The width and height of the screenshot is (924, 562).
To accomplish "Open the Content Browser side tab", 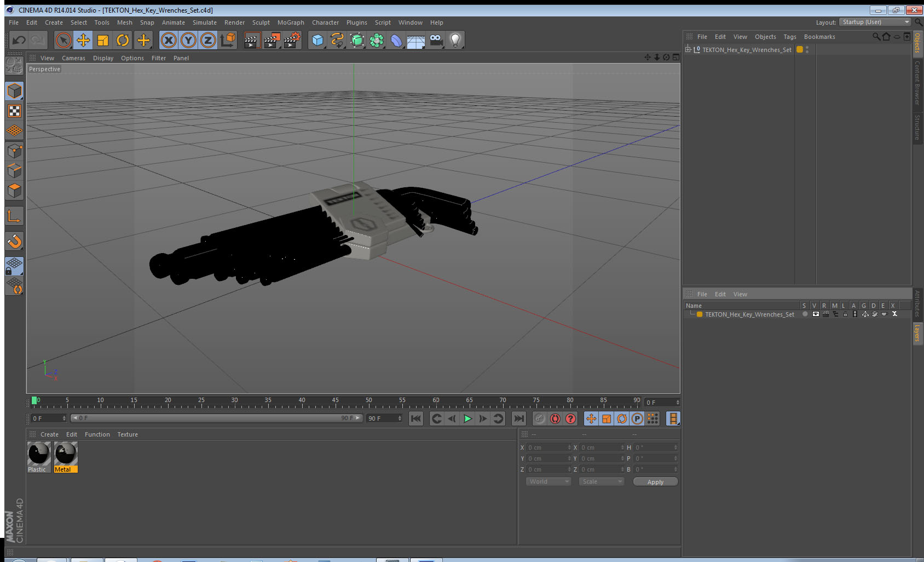I will [x=917, y=83].
